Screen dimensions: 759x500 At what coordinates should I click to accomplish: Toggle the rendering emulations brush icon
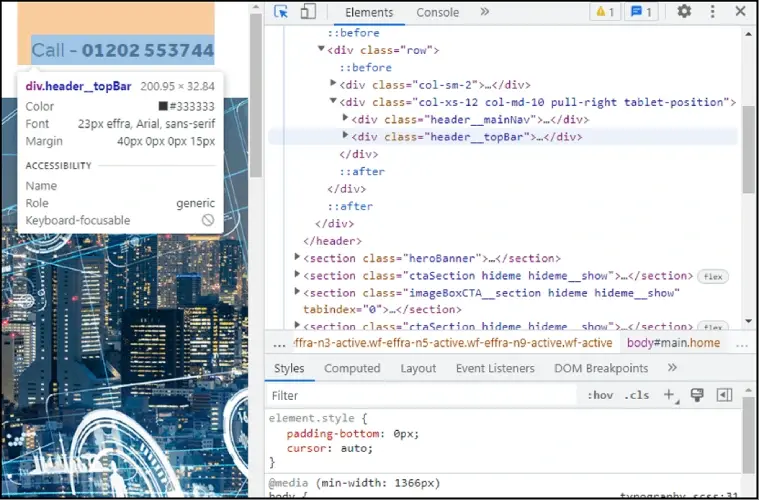[697, 395]
